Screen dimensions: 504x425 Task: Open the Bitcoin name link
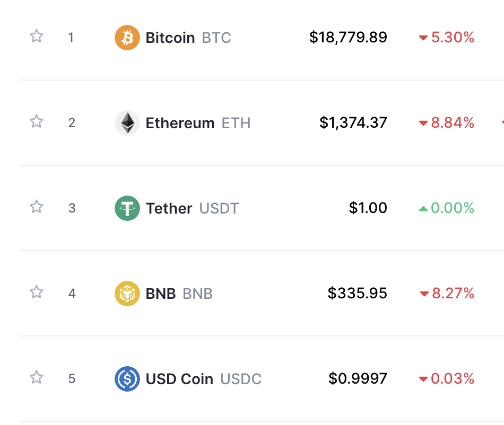170,38
